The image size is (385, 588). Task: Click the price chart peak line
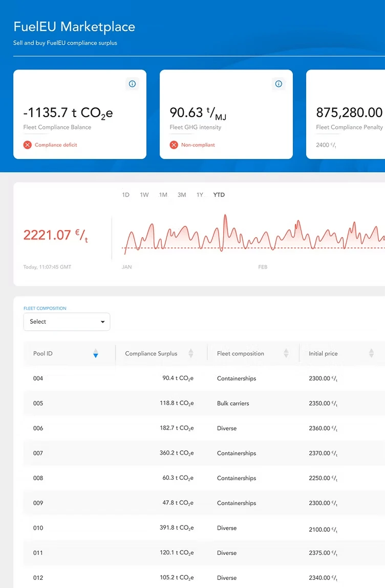coord(225,217)
